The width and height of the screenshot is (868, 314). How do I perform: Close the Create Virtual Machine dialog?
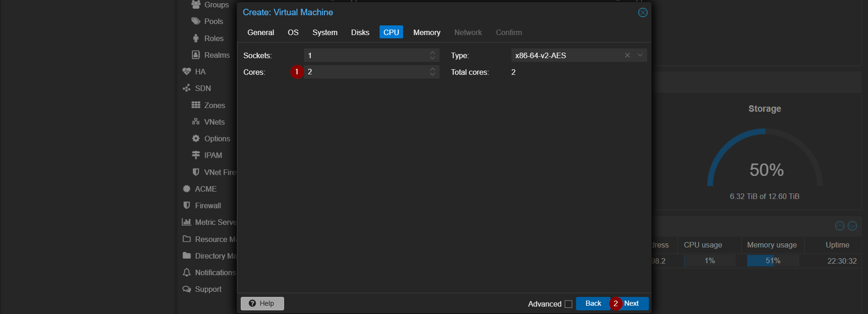[642, 12]
